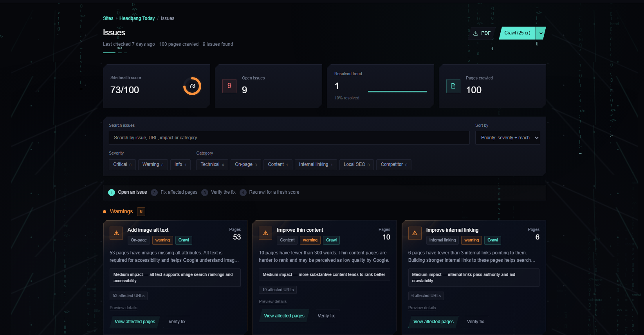Viewport: 644px width, 335px height.
Task: Start a crawl for 25 credits
Action: click(517, 33)
